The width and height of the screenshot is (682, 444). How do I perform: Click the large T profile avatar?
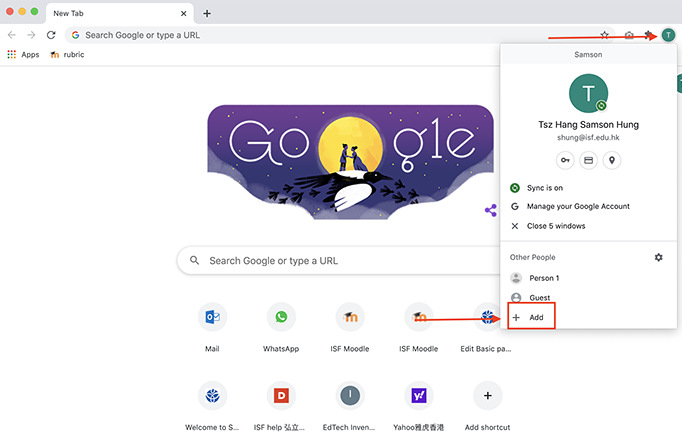click(x=588, y=93)
